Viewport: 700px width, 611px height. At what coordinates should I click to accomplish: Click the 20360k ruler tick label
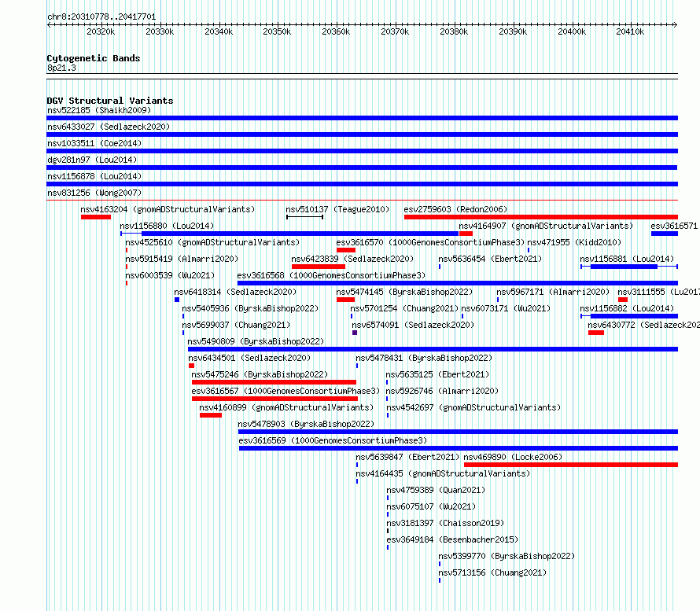(x=336, y=31)
